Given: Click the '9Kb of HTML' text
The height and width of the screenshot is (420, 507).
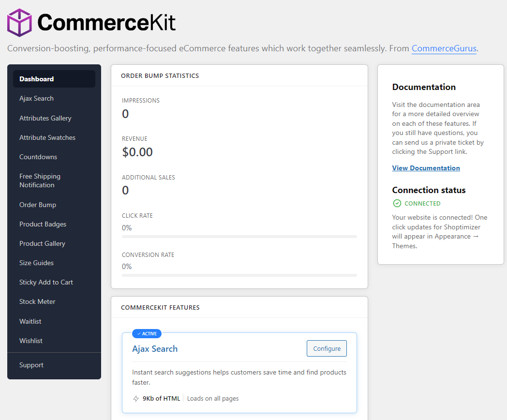Looking at the screenshot, I should (162, 399).
